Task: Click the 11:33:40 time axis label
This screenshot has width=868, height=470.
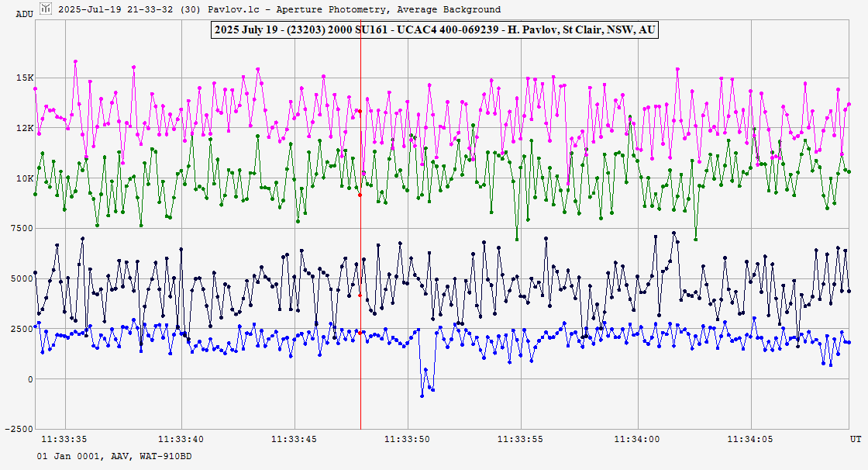Action: pos(179,439)
